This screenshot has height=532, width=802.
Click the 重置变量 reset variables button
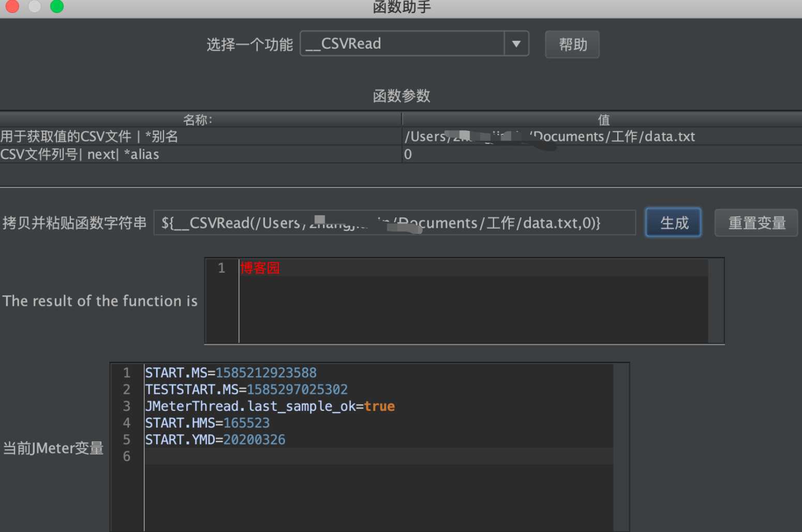tap(756, 223)
